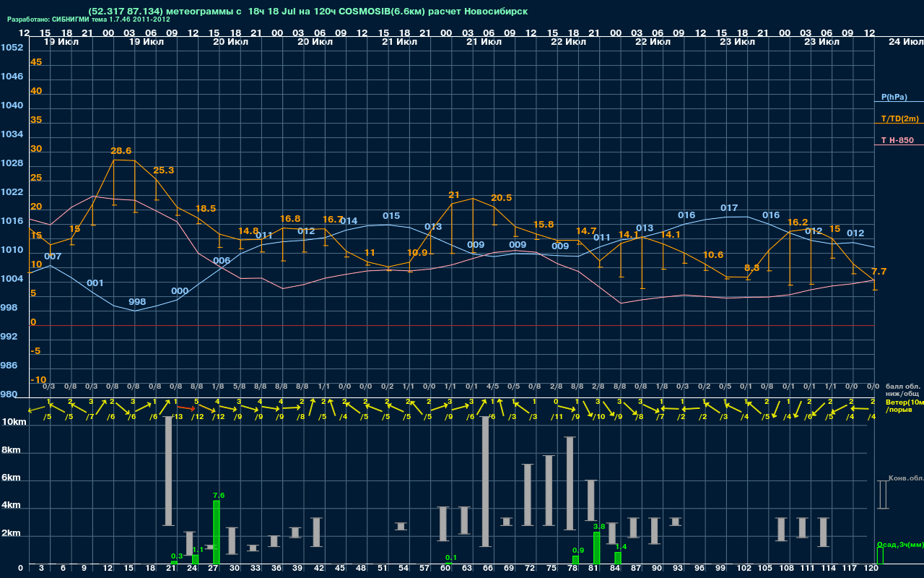The height and width of the screenshot is (578, 924).
Task: Click the 8.8 temperature value
Action: pos(751,268)
